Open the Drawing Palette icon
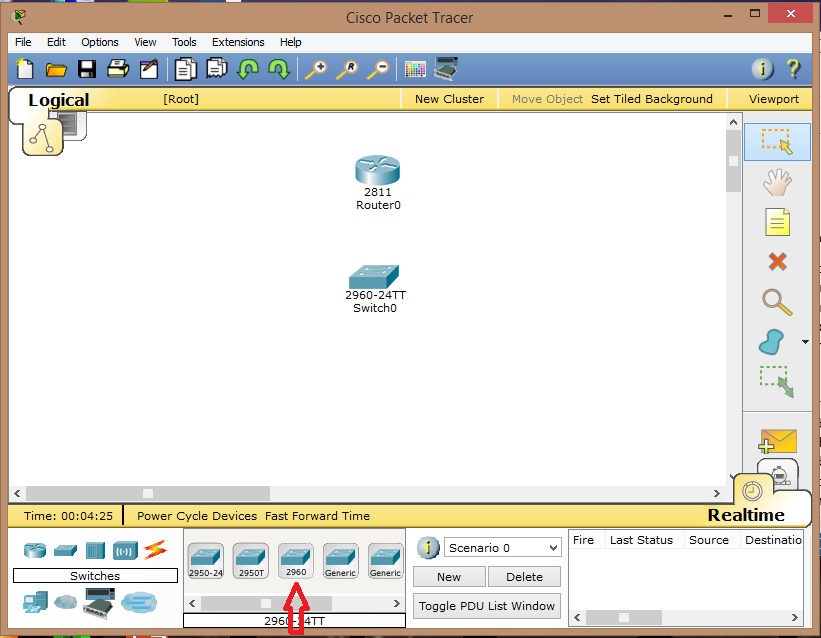Viewport: 821px width, 638px height. click(415, 69)
